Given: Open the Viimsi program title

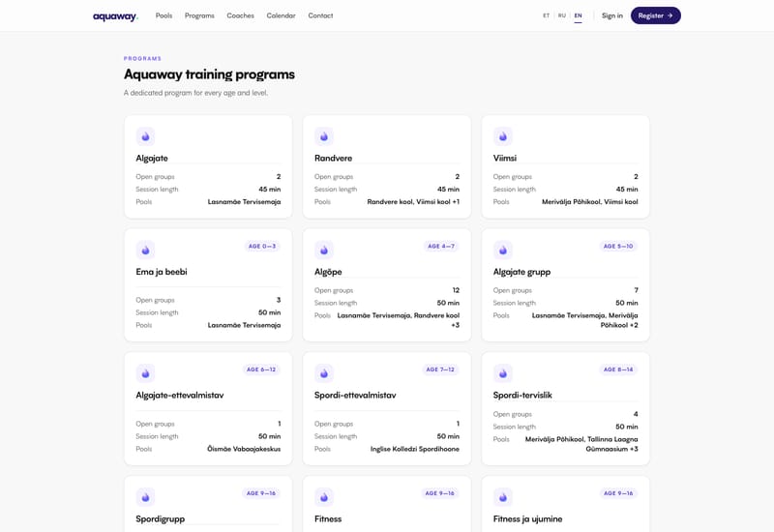Looking at the screenshot, I should tap(504, 159).
